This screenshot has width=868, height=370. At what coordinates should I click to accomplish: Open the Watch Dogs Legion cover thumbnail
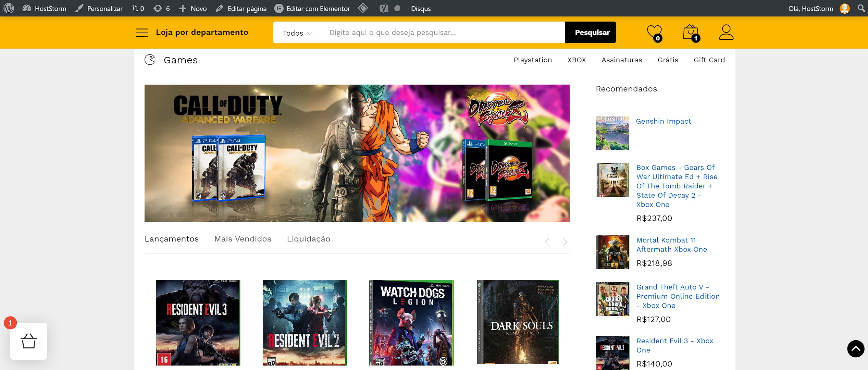point(411,323)
